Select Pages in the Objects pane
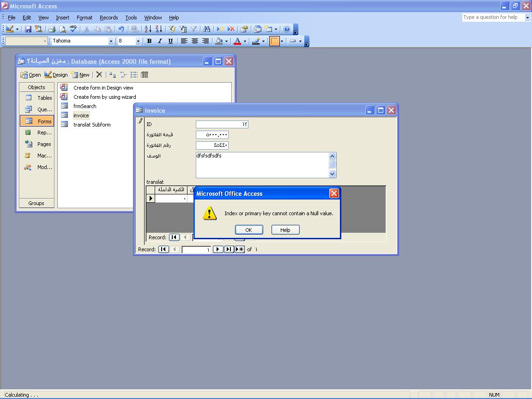 click(37, 144)
